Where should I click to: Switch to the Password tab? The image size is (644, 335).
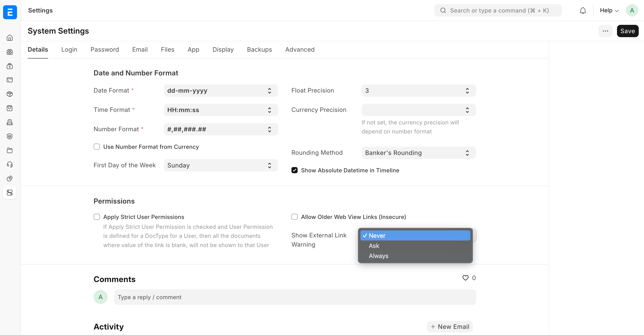104,49
